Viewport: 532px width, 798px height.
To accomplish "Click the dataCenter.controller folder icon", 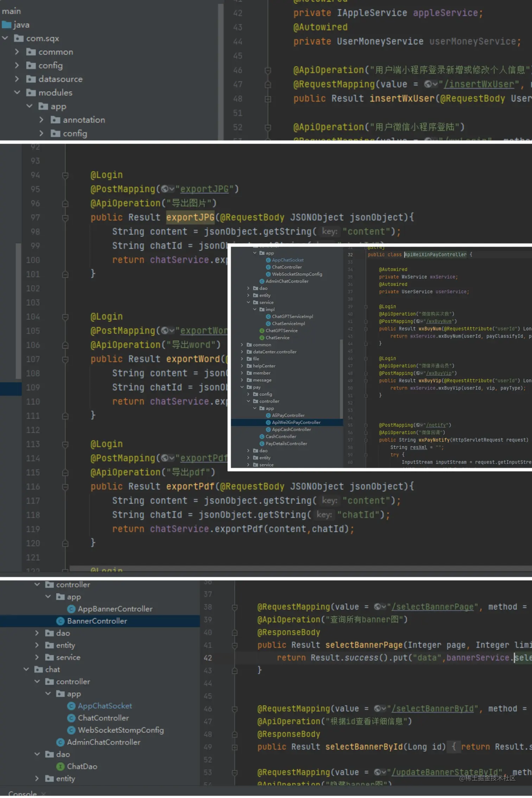I will (249, 352).
